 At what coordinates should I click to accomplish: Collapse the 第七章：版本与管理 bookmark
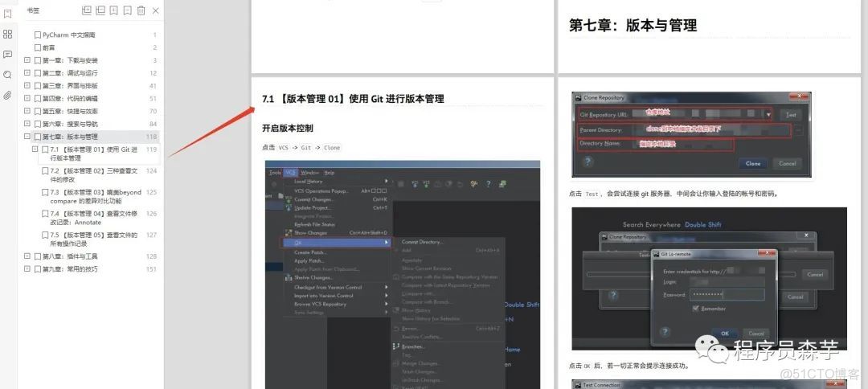(x=27, y=136)
